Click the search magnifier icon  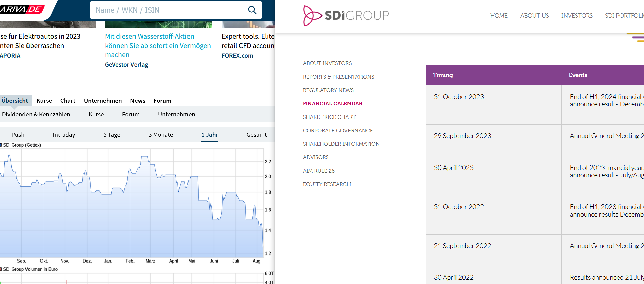252,10
